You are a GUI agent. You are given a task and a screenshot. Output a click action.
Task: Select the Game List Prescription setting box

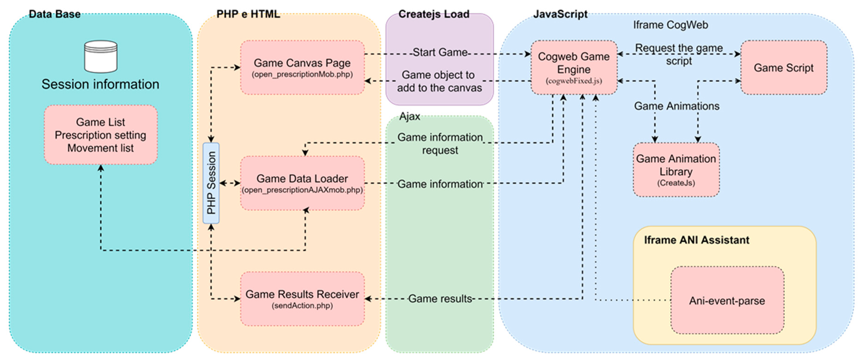pyautogui.click(x=100, y=135)
